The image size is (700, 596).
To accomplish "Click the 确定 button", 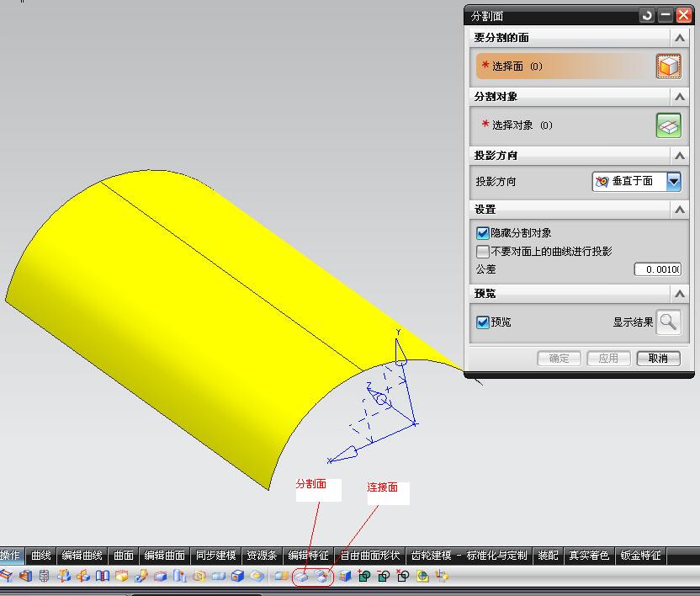I will [x=559, y=359].
